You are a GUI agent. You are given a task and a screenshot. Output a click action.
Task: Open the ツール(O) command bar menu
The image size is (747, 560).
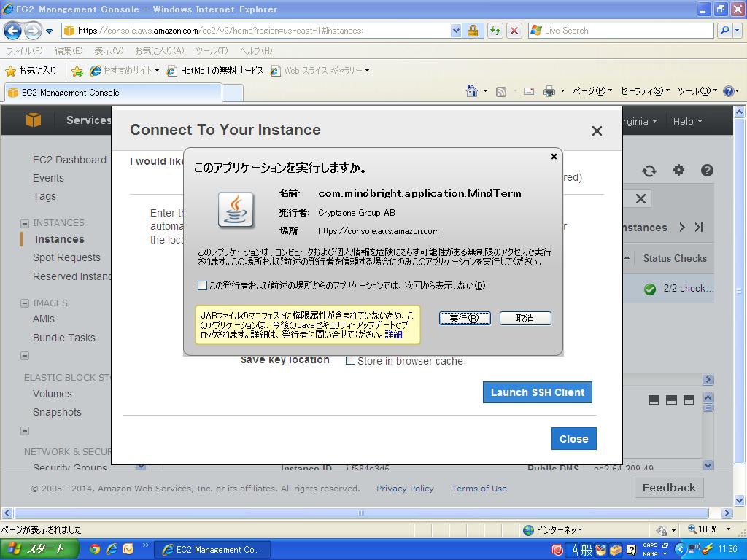pyautogui.click(x=697, y=90)
